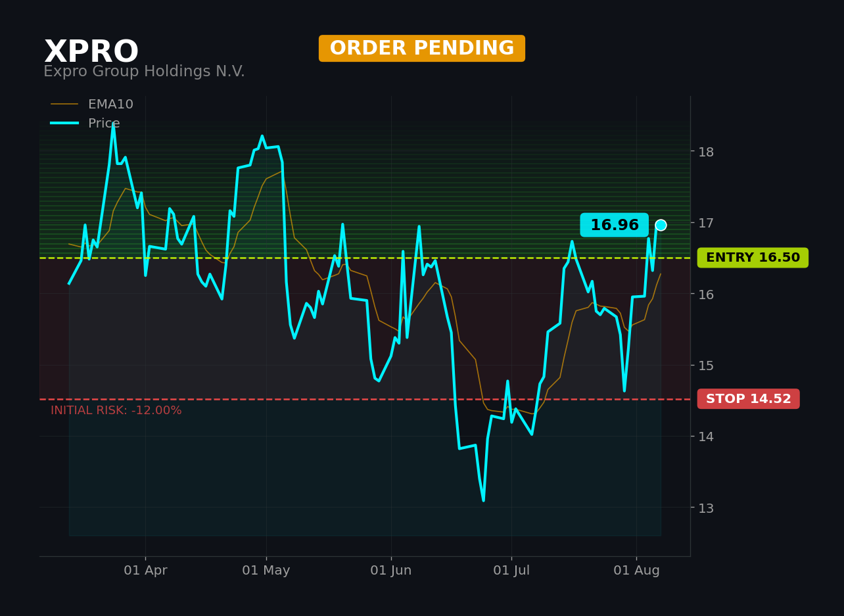Viewport: 844px width, 616px height.
Task: Click the 17 price axis label
Action: [x=706, y=223]
